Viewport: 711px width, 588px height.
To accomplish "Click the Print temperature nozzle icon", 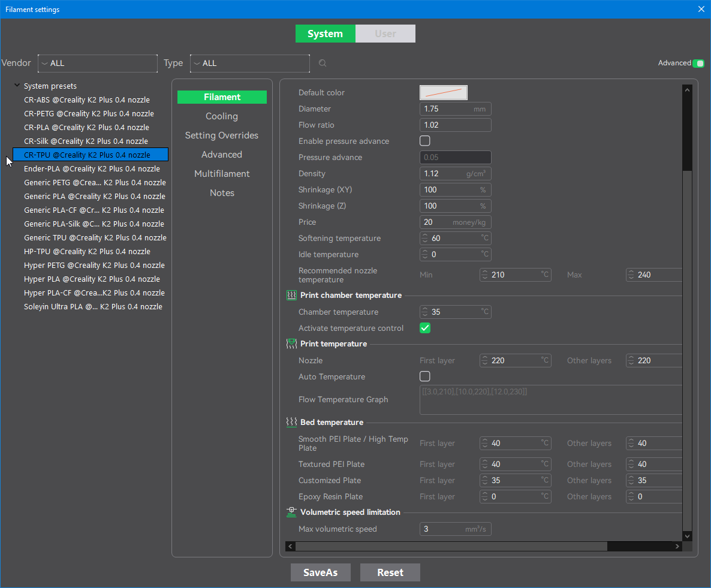I will (x=291, y=343).
